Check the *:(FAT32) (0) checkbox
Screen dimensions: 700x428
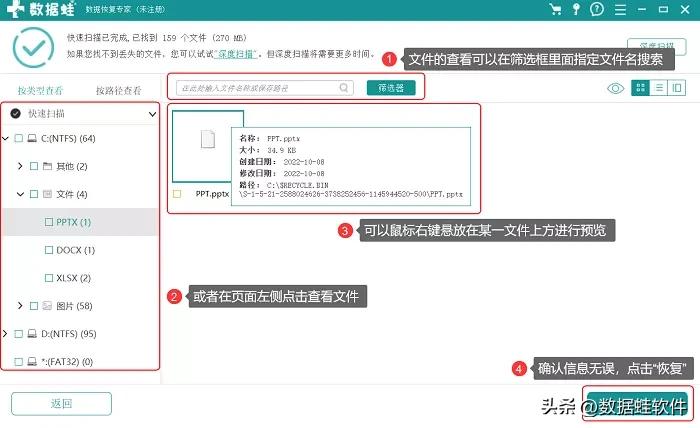19,362
